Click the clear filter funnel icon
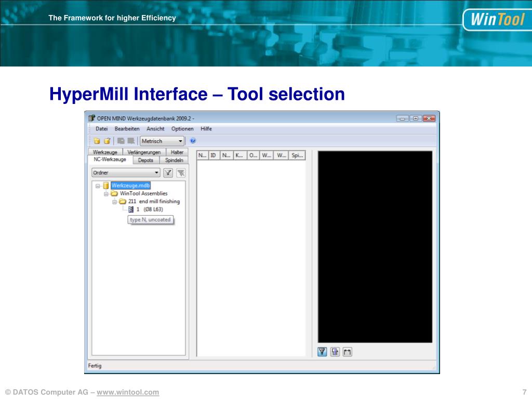532x399 pixels. pos(181,172)
